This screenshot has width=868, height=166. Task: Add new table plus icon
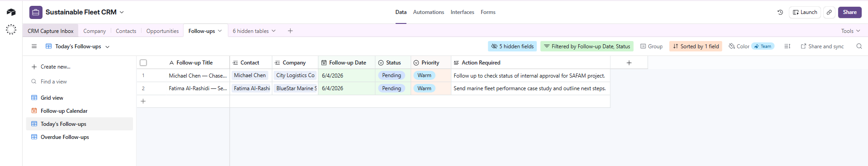290,31
